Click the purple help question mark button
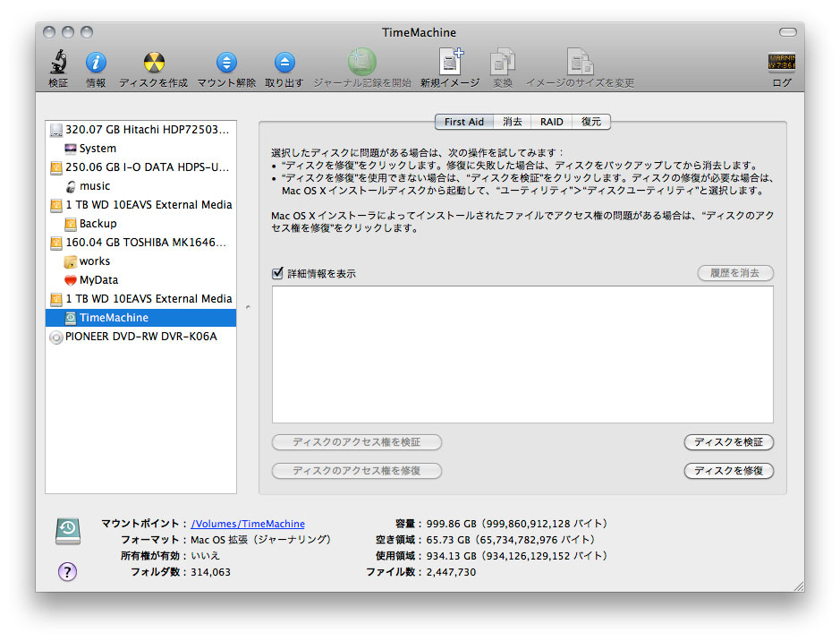840x641 pixels. [x=67, y=572]
